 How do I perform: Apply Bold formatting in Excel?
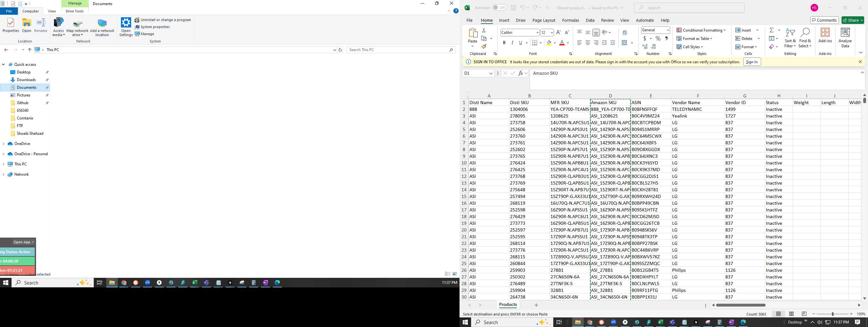pos(504,43)
